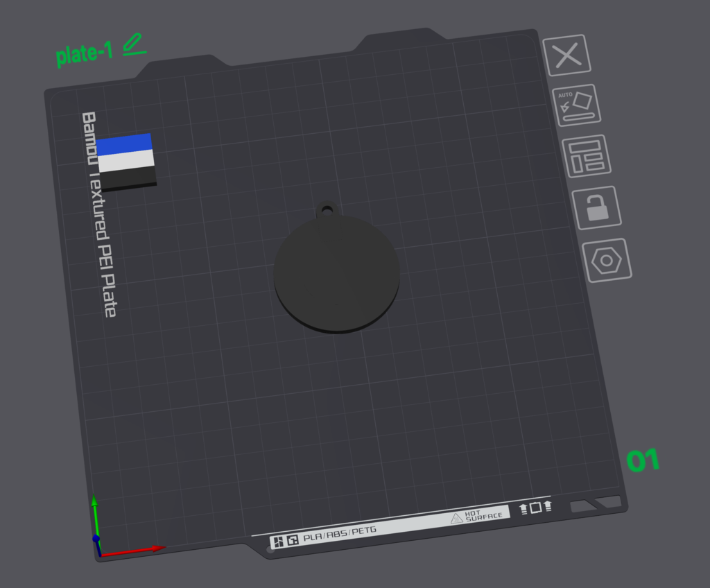The height and width of the screenshot is (588, 710).
Task: Open plate settings via the hexagon icon
Action: (607, 260)
